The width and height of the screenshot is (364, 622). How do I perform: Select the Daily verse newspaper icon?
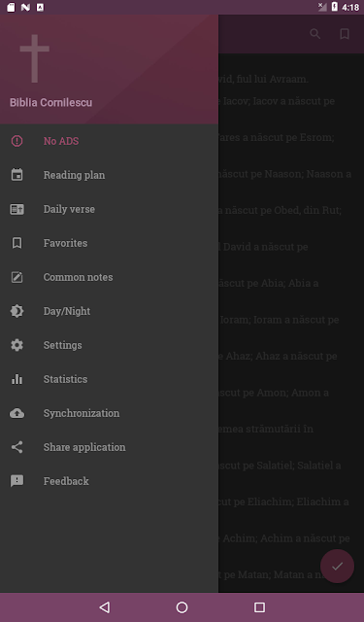coord(17,209)
